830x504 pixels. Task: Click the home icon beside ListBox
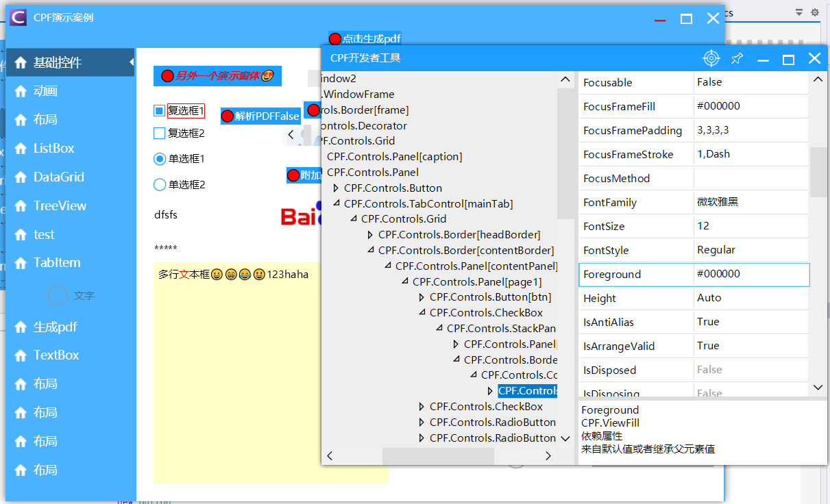pyautogui.click(x=20, y=149)
